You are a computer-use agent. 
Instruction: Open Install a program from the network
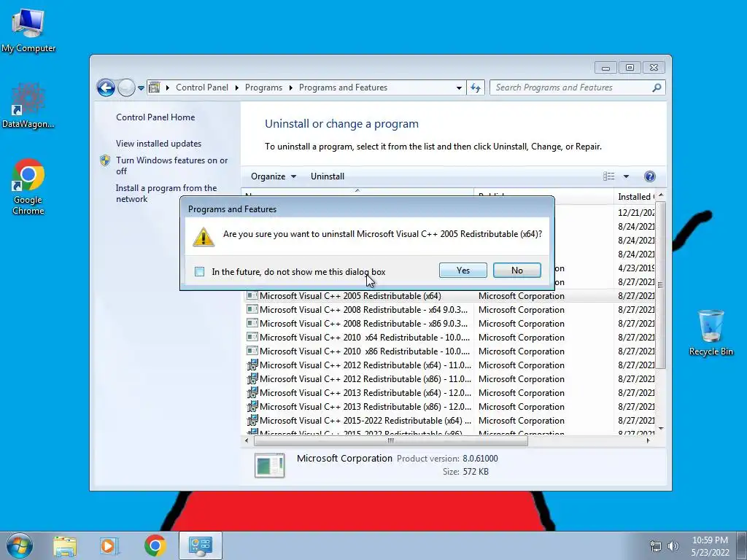166,193
